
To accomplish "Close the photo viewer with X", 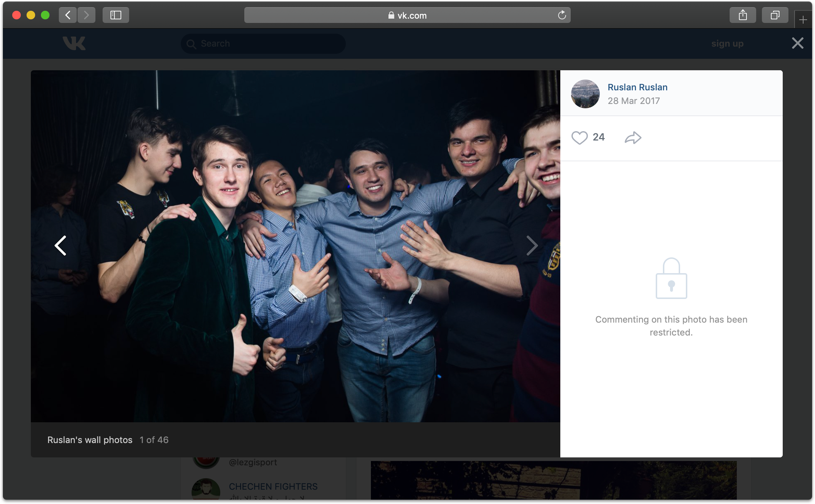I will click(797, 43).
